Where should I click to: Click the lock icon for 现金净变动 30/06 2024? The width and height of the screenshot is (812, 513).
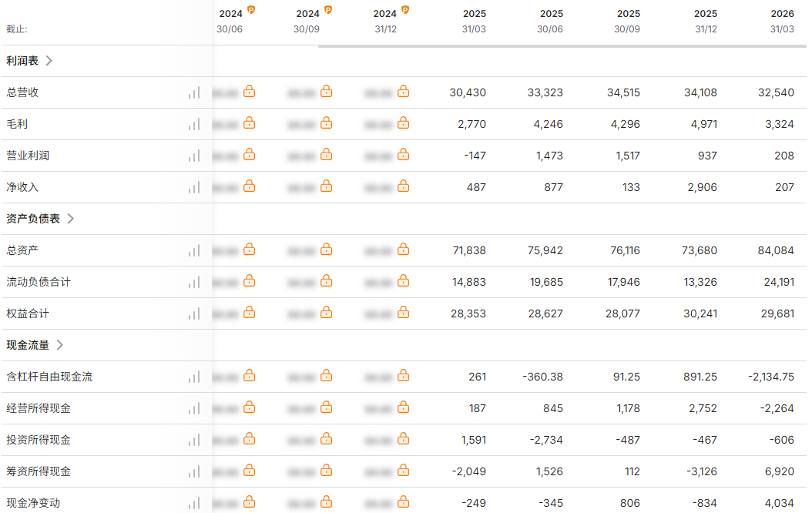click(249, 502)
